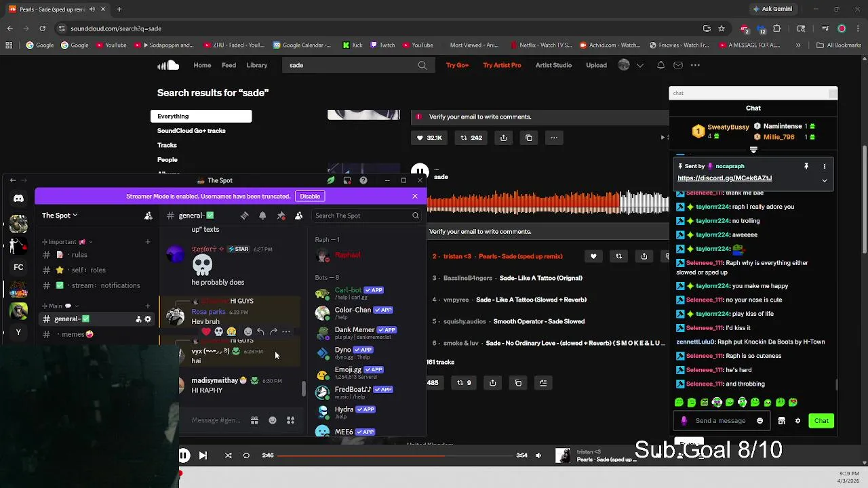Viewport: 868px width, 488px height.
Task: Toggle the Discord member list
Action: 298,216
